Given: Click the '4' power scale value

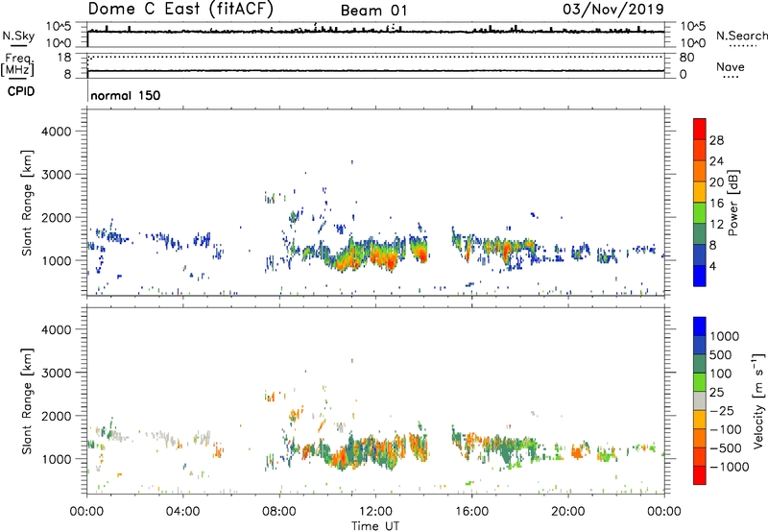Looking at the screenshot, I should 712,266.
